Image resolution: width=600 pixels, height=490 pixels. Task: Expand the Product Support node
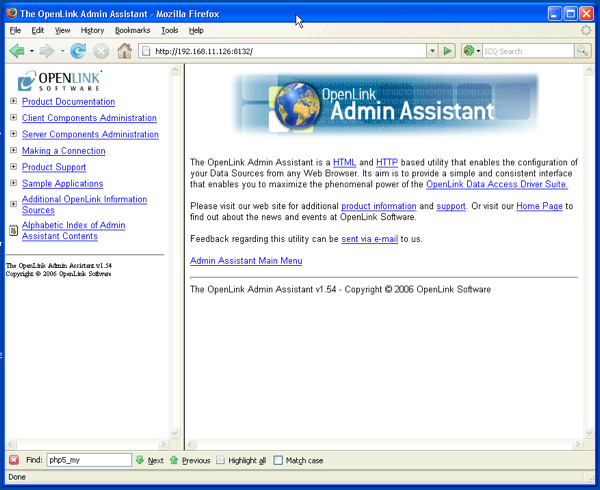click(x=13, y=167)
